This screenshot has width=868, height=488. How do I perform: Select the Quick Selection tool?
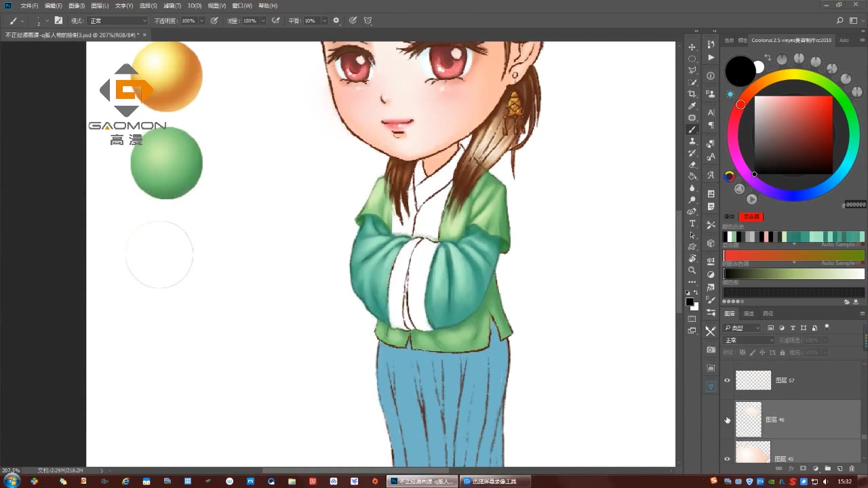click(692, 82)
